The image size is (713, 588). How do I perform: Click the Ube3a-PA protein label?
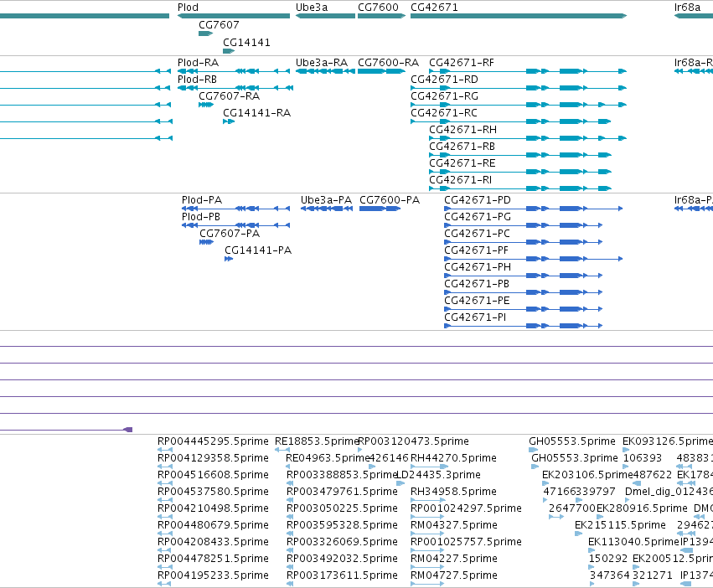(x=327, y=200)
